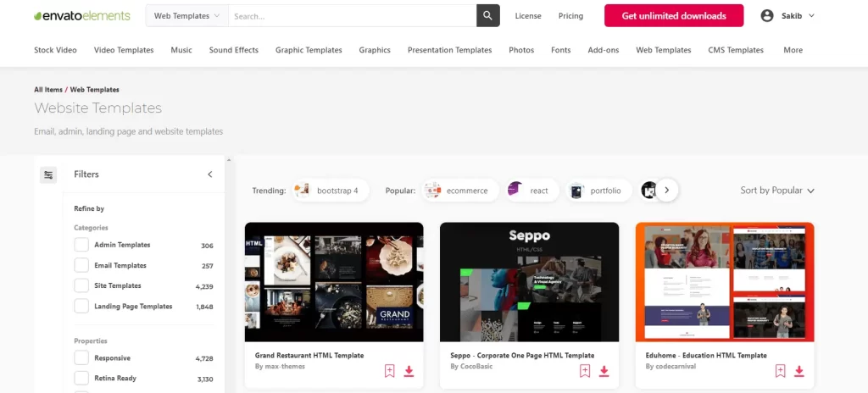Open the Sort by Popular dropdown

coord(777,191)
